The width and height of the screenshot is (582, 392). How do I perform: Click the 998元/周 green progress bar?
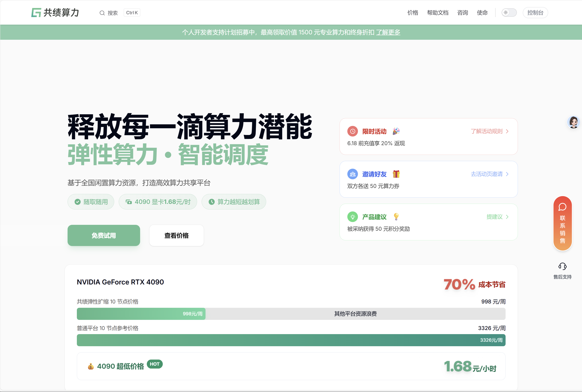[141, 314]
